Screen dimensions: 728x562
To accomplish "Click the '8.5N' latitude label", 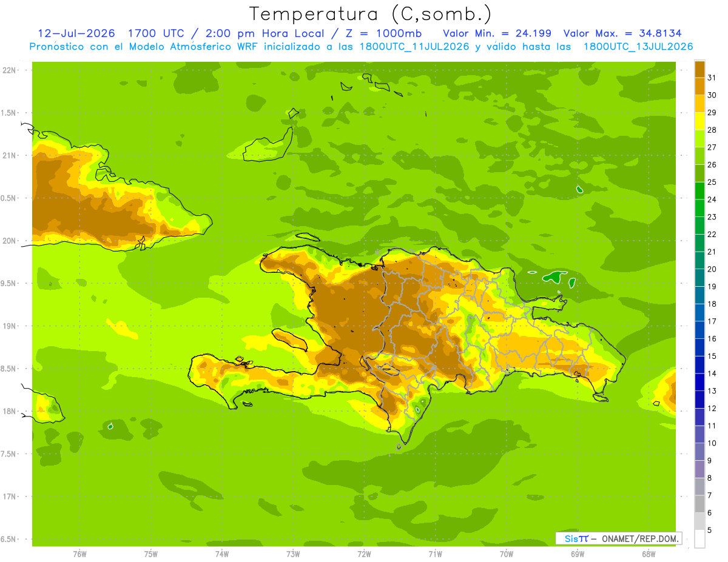I will 9,369.
